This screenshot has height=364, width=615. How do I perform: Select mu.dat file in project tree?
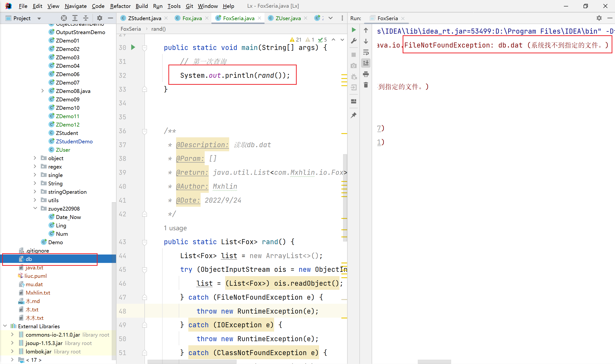(x=34, y=284)
